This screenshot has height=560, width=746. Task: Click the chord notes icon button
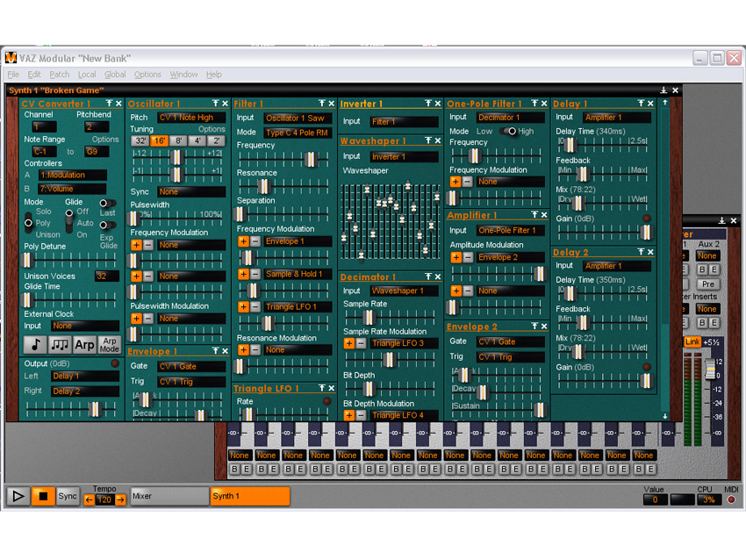tap(60, 345)
